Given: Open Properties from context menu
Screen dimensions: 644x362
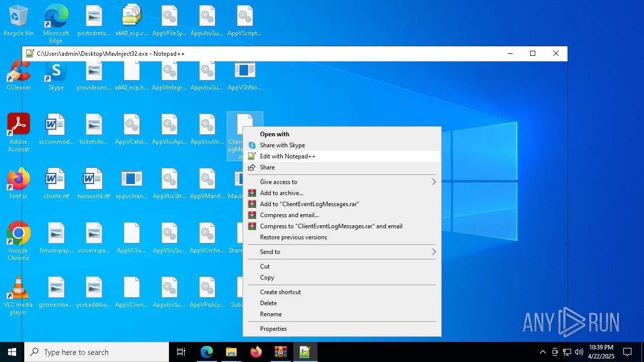Looking at the screenshot, I should pos(342,329).
